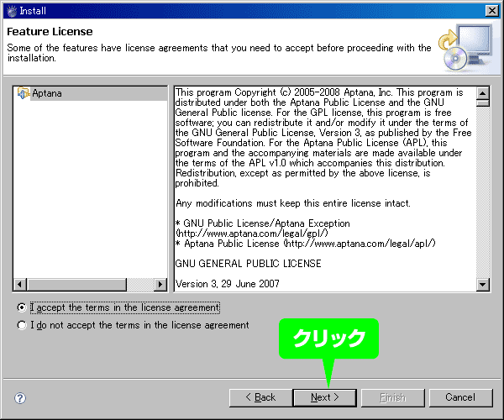Click the license vertical scrollbar thumb
The height and width of the screenshot is (420, 504).
(483, 103)
